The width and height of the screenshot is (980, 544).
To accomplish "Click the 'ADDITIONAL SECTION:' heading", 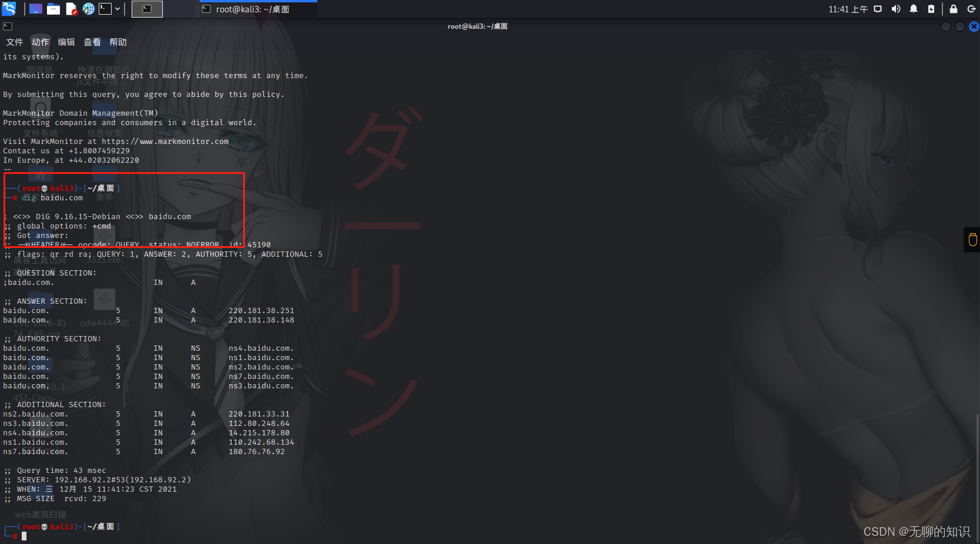I will point(61,405).
